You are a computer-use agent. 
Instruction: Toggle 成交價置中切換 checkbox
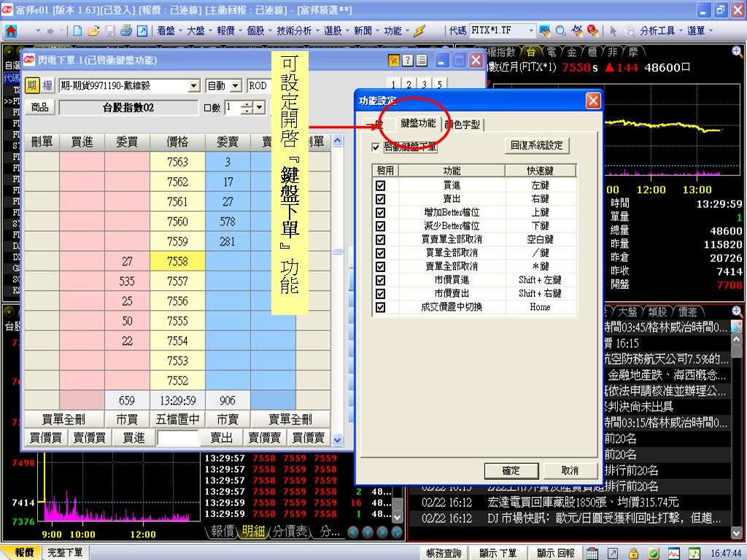[380, 307]
